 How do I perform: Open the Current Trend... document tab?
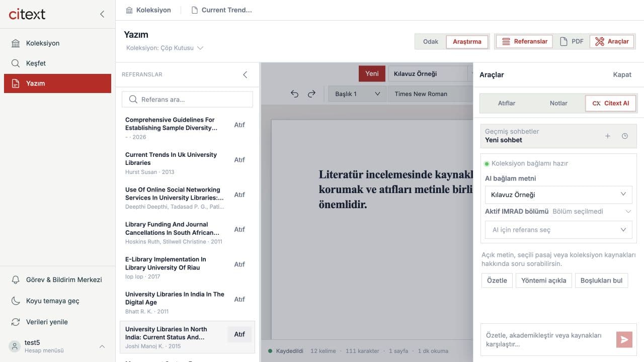tap(221, 10)
